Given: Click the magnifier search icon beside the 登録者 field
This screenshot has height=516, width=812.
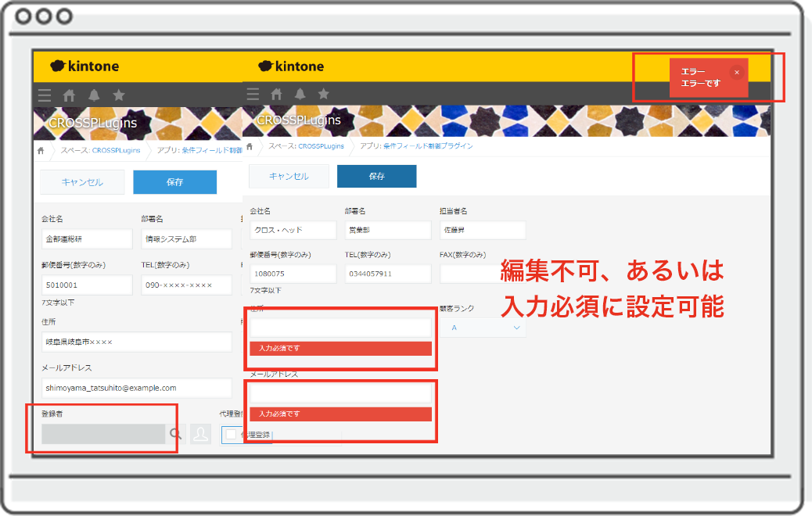Looking at the screenshot, I should pyautogui.click(x=176, y=434).
